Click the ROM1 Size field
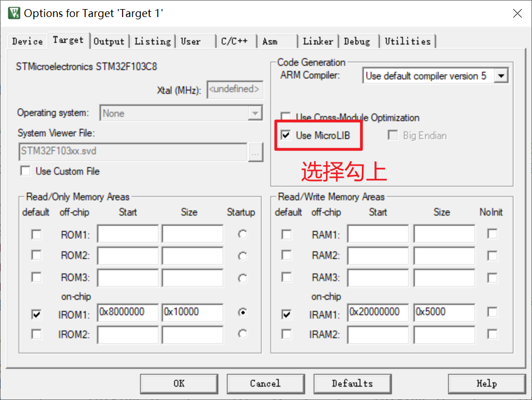 tap(192, 233)
